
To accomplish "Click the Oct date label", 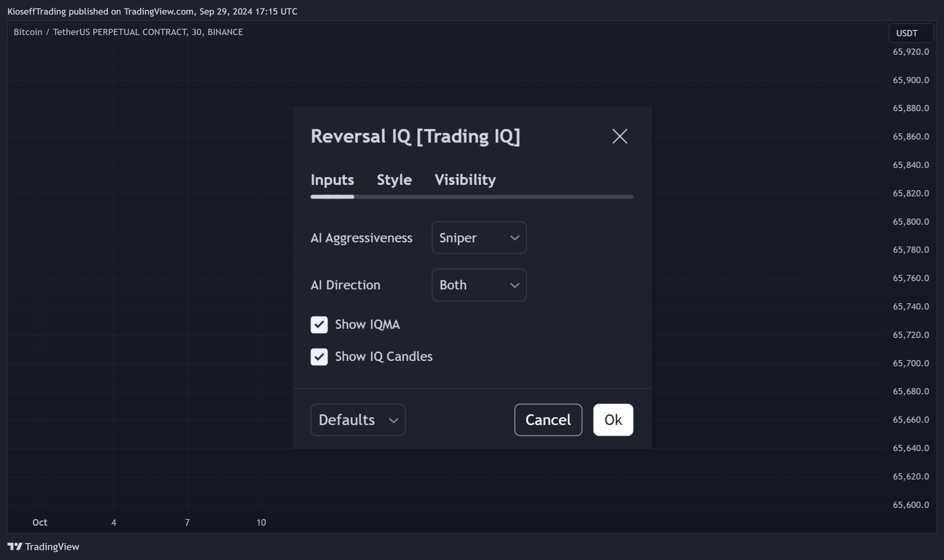I will click(x=40, y=523).
